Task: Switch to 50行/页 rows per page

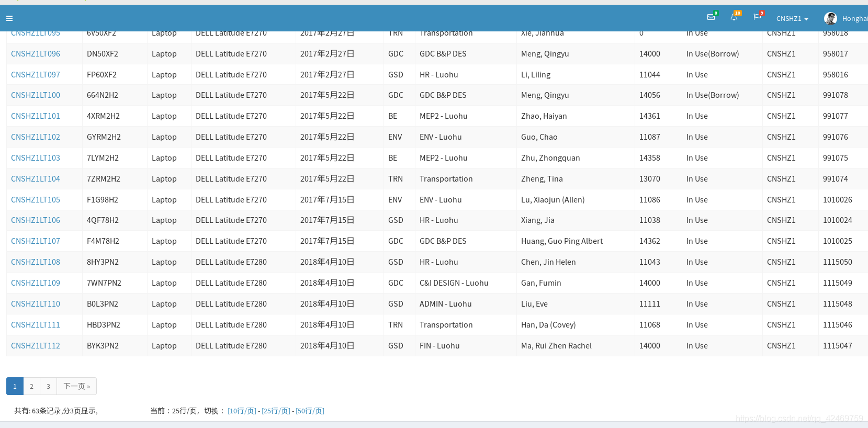Action: 310,411
